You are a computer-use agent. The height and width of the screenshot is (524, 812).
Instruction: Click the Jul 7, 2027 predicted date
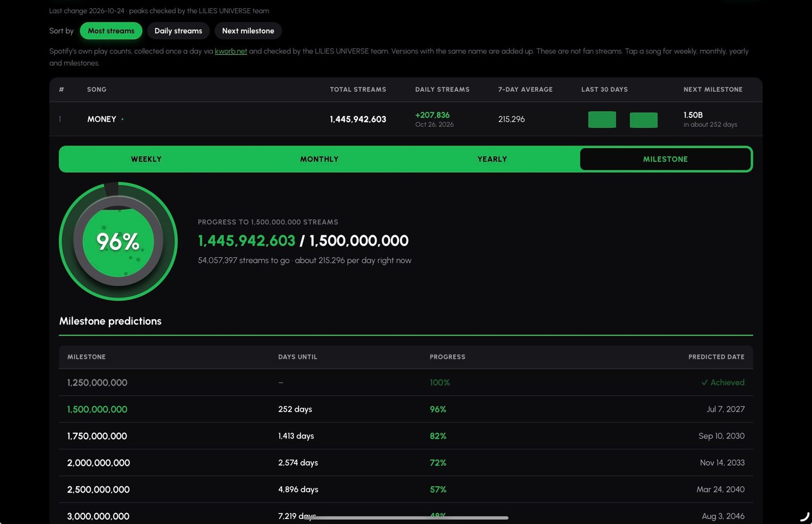pos(725,409)
